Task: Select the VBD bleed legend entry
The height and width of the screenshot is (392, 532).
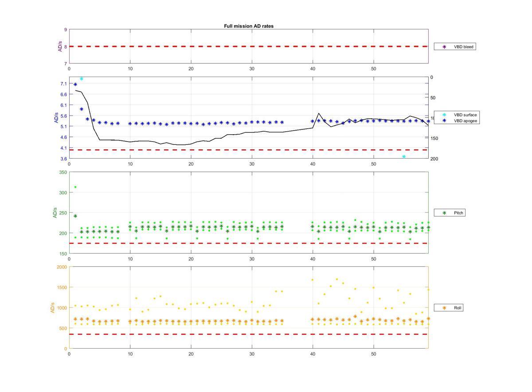Action: 455,47
